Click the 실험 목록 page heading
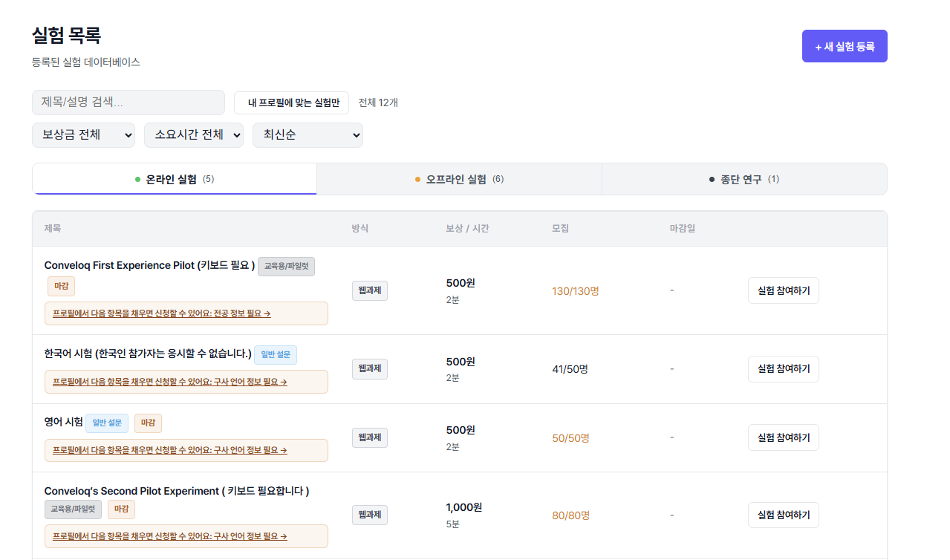 (66, 35)
